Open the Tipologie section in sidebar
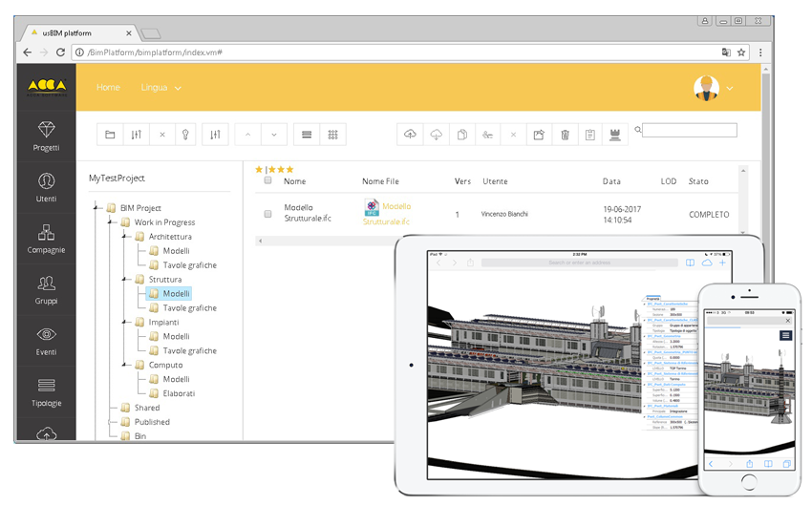The height and width of the screenshot is (505, 812). [x=46, y=392]
